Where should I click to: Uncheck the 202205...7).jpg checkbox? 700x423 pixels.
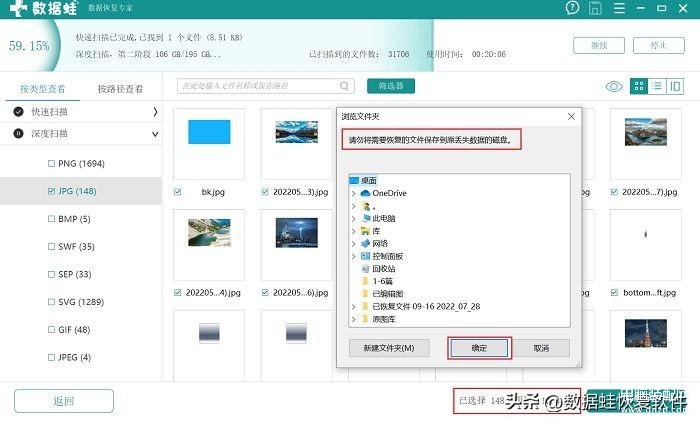(614, 192)
